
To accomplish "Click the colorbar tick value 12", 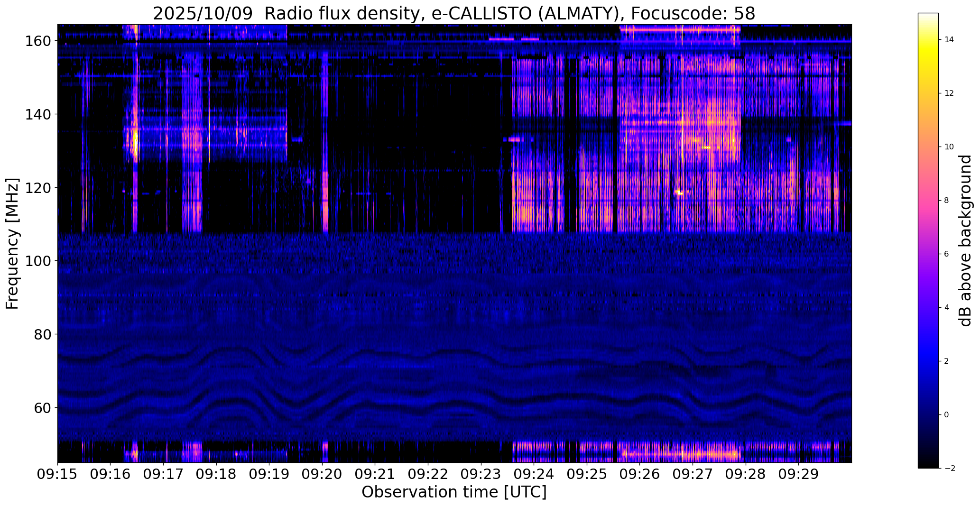I will pos(949,93).
